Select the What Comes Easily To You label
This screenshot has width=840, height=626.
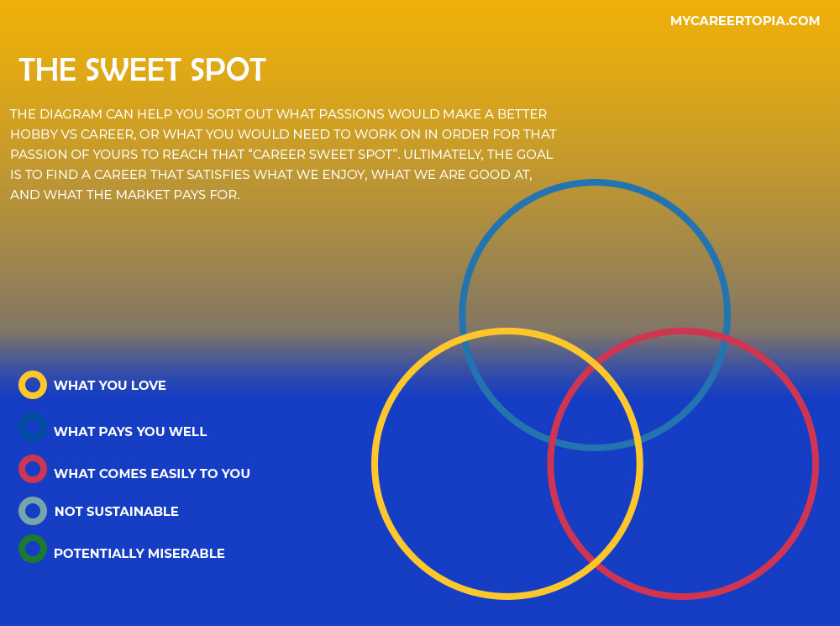point(152,474)
